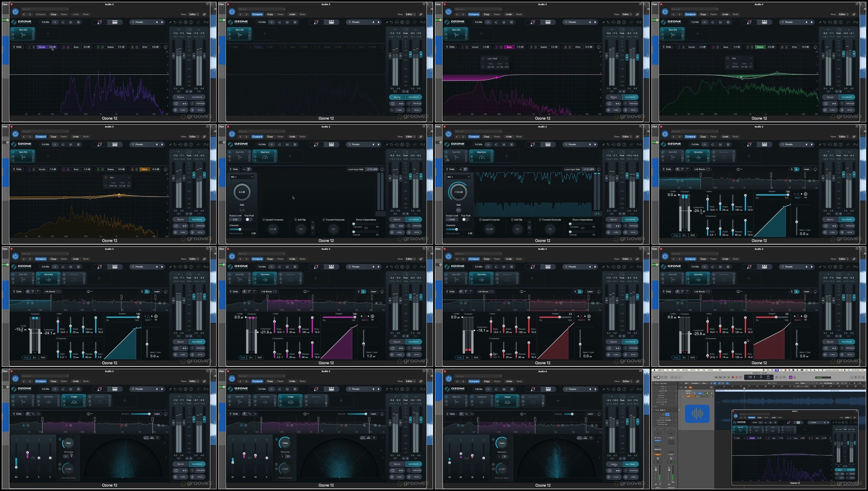Click empty plus module slot in 6ms Imager frame

125,401
